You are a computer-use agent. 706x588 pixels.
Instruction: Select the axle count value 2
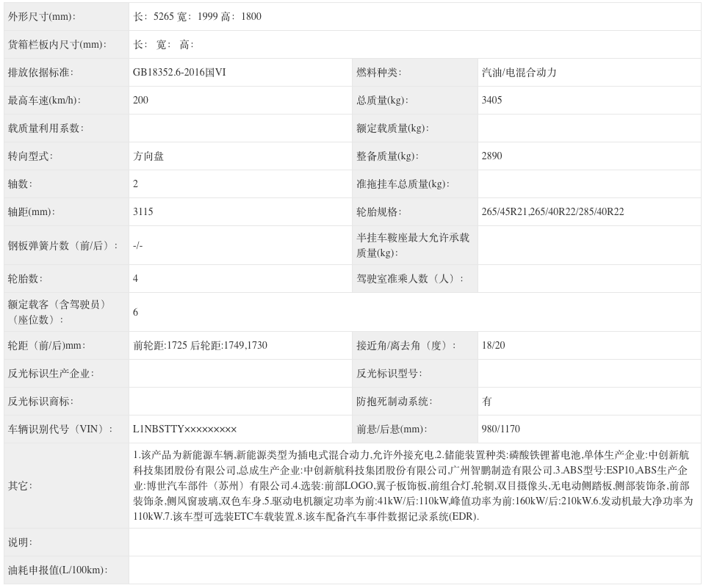coord(134,184)
